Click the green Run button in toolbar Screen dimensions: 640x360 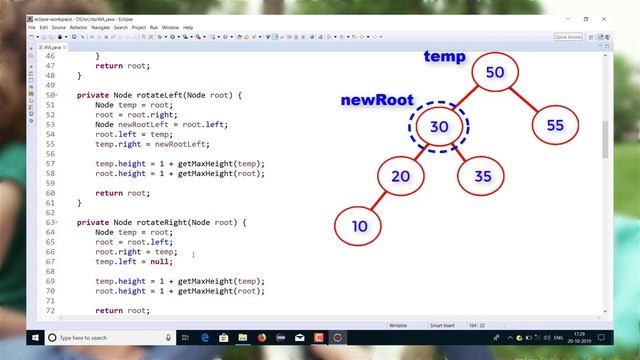pos(173,37)
